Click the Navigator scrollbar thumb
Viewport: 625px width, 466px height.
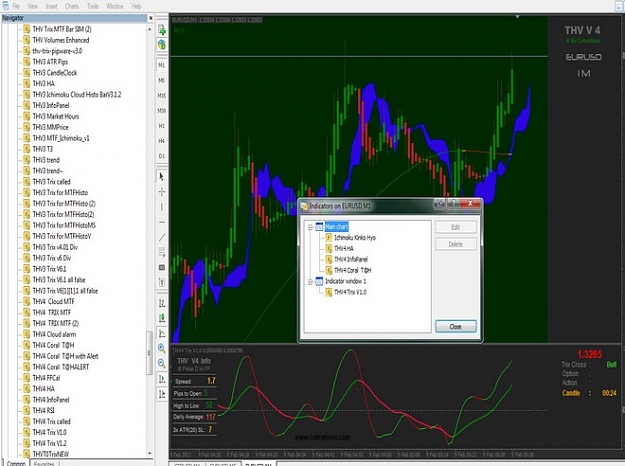pyautogui.click(x=149, y=353)
